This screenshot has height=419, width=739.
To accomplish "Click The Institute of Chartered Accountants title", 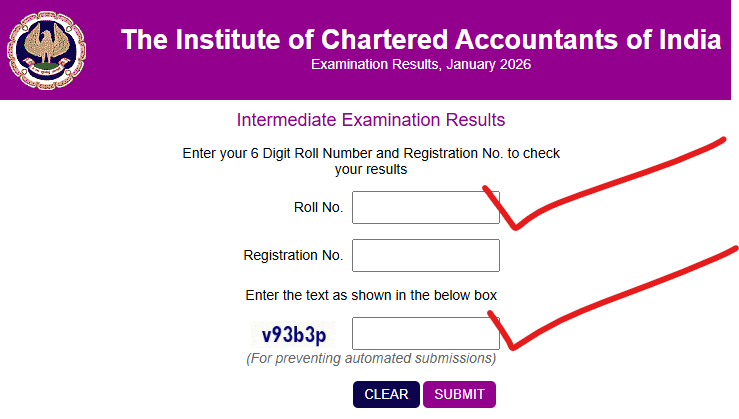I will pyautogui.click(x=420, y=40).
